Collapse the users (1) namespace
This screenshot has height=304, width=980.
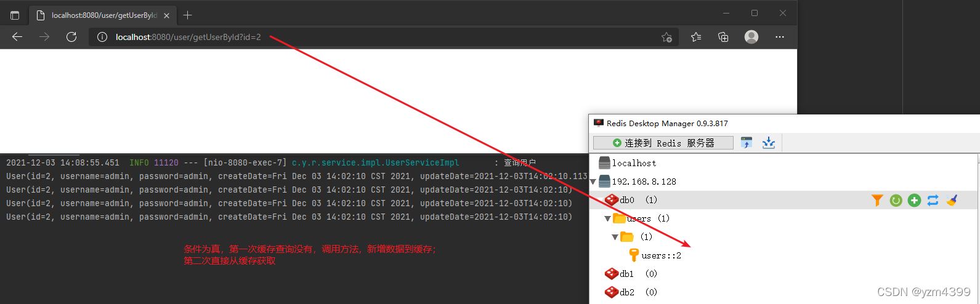607,218
